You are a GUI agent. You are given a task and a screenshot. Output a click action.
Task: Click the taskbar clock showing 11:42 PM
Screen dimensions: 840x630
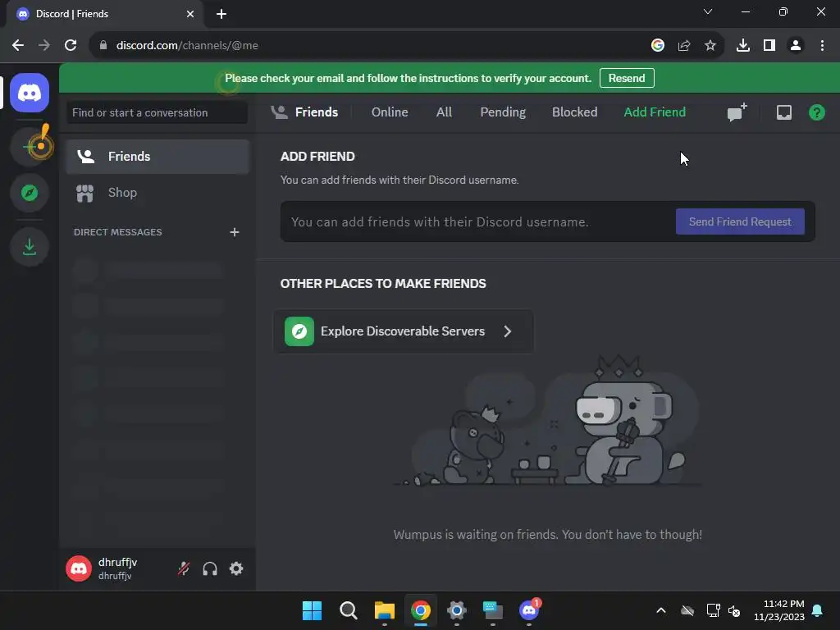pyautogui.click(x=779, y=610)
